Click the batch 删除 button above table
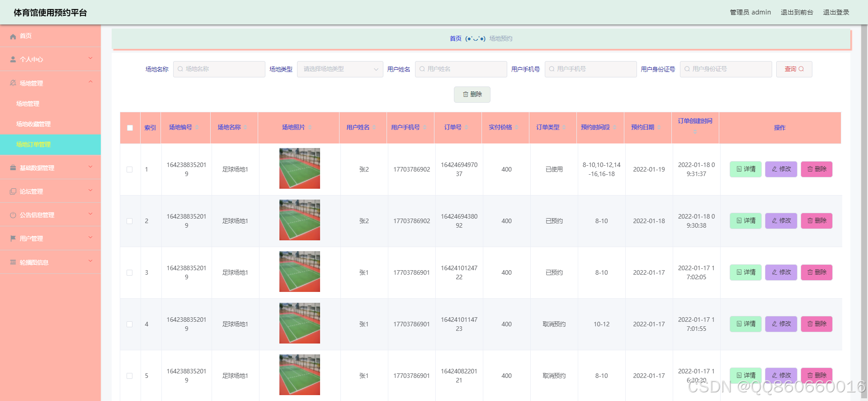The height and width of the screenshot is (401, 868). point(472,94)
